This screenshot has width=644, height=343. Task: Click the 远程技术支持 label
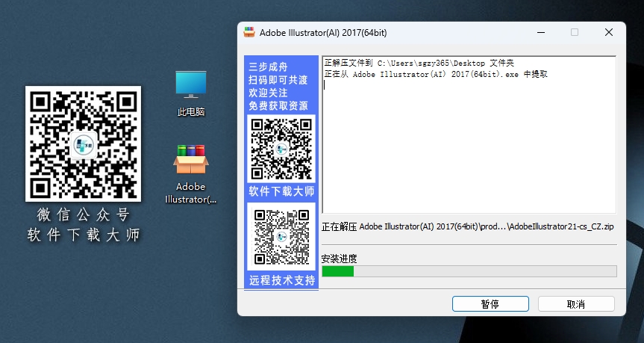tap(282, 280)
